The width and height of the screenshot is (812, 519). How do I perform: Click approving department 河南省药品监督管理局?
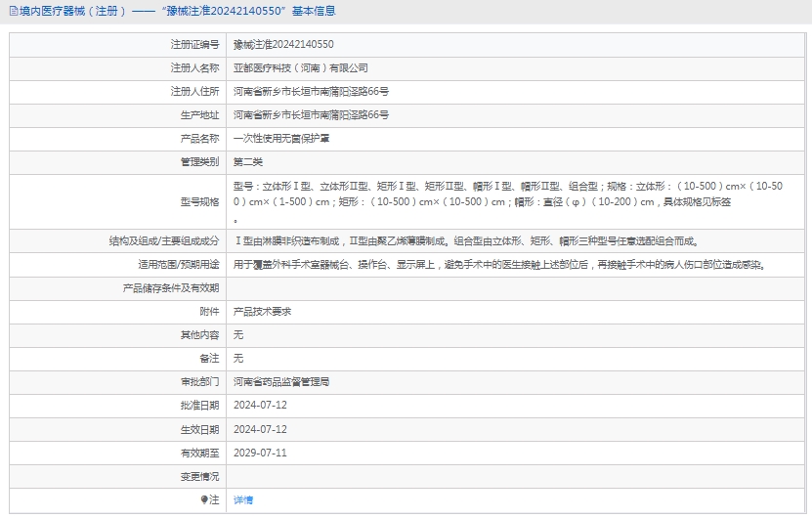281,382
